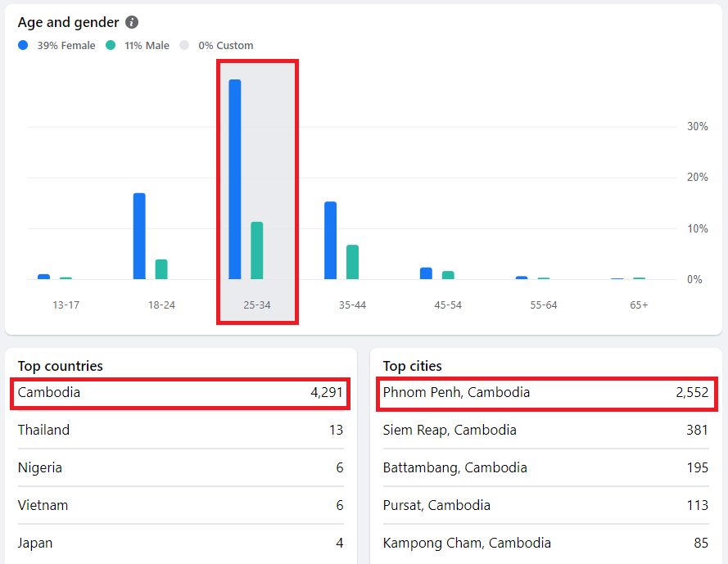Viewport: 728px width, 564px height.
Task: Click the 0% Custom legend label
Action: point(226,46)
